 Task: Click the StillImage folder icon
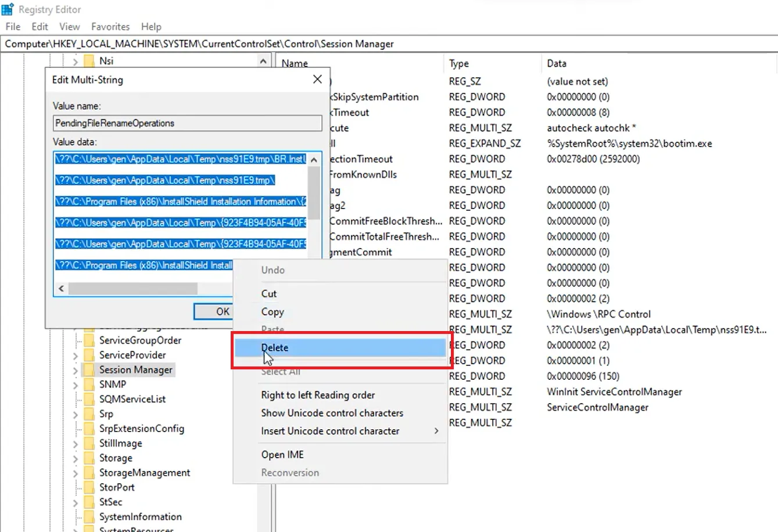(x=89, y=443)
